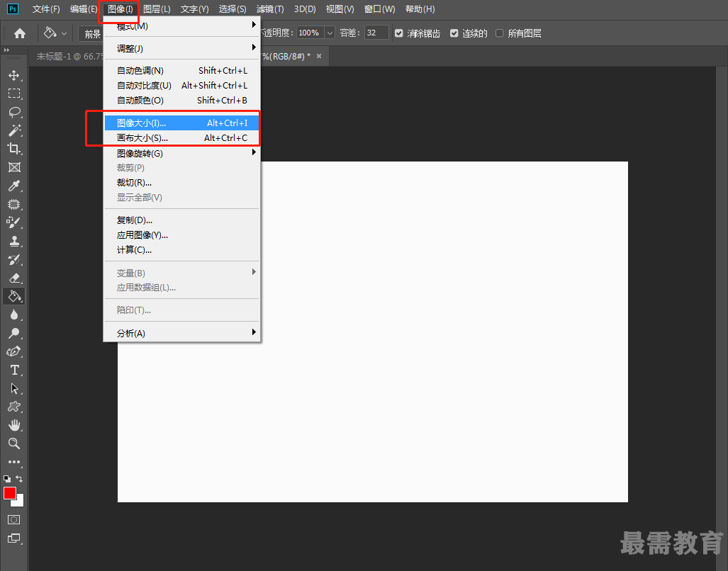This screenshot has width=728, height=571.
Task: Choose 画布大小(S) menu item
Action: [x=181, y=137]
